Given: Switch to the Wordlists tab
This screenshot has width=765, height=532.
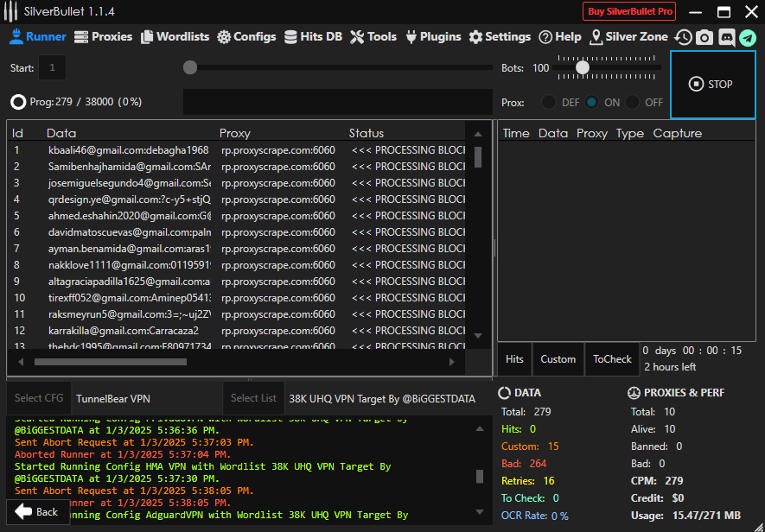Looking at the screenshot, I should coord(175,37).
